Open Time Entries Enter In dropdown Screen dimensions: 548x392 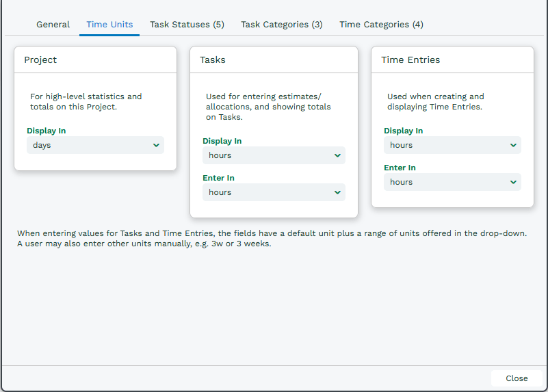(x=452, y=182)
